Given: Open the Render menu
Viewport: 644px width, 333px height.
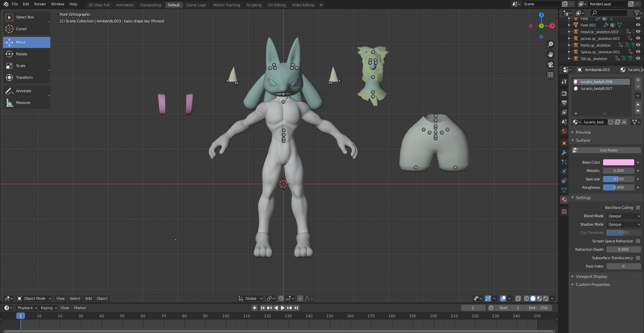Looking at the screenshot, I should point(40,4).
